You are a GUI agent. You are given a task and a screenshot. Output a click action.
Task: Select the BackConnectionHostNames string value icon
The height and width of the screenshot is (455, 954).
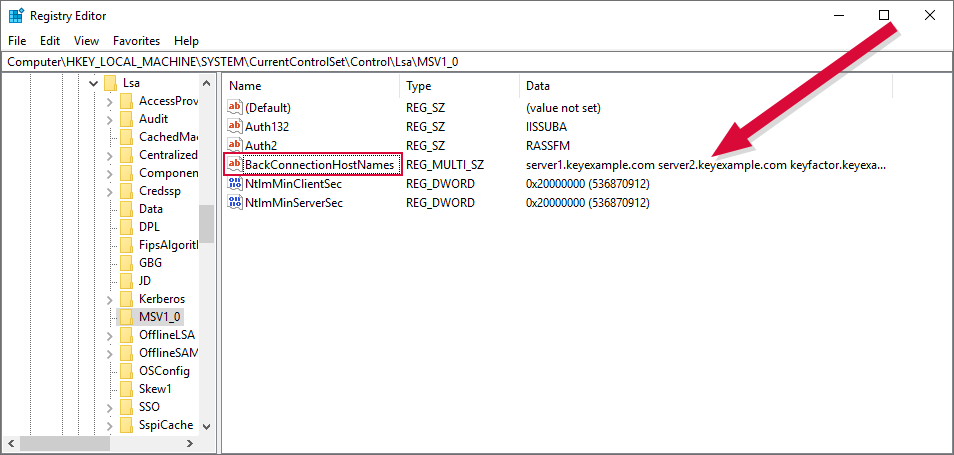tap(235, 164)
